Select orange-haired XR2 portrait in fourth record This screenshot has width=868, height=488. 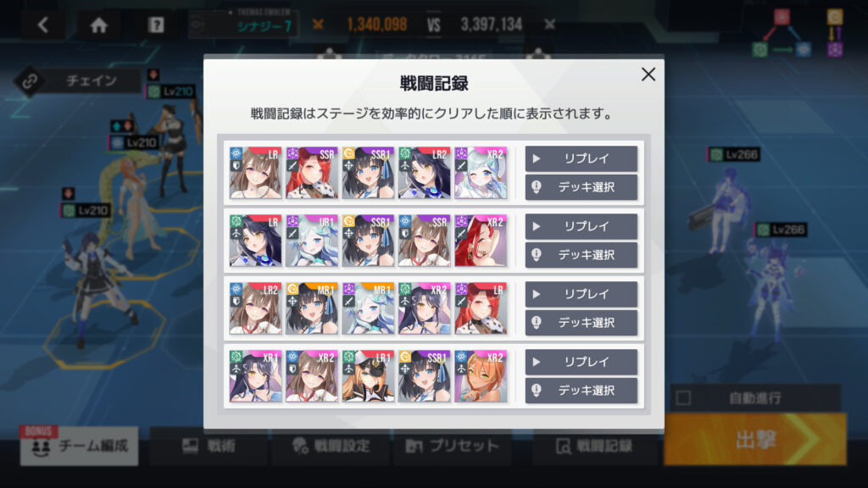(481, 375)
